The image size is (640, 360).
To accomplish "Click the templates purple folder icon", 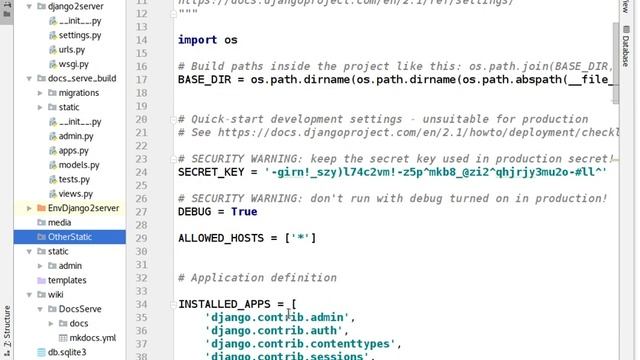I will [x=41, y=280].
